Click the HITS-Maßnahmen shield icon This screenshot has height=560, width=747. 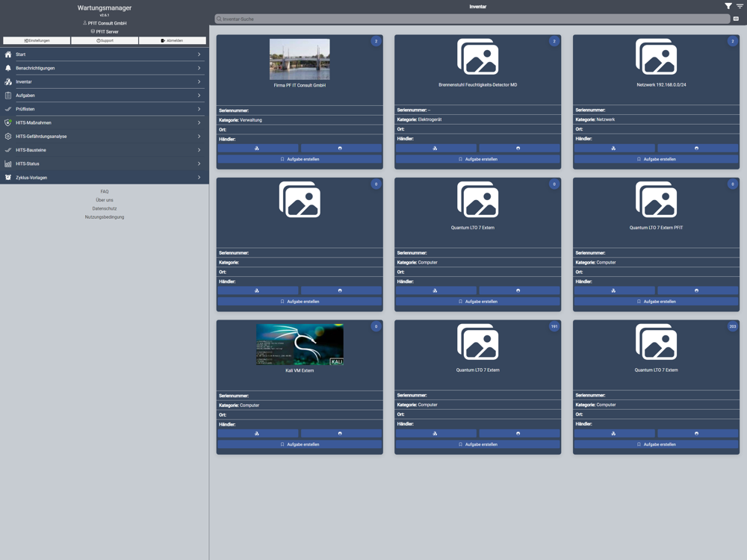pos(8,123)
